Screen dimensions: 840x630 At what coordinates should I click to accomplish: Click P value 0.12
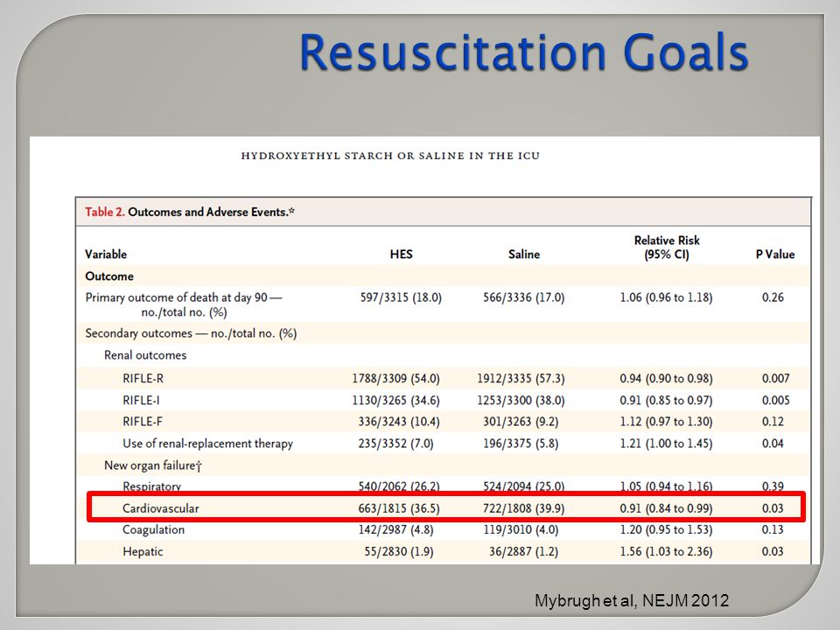click(x=773, y=422)
